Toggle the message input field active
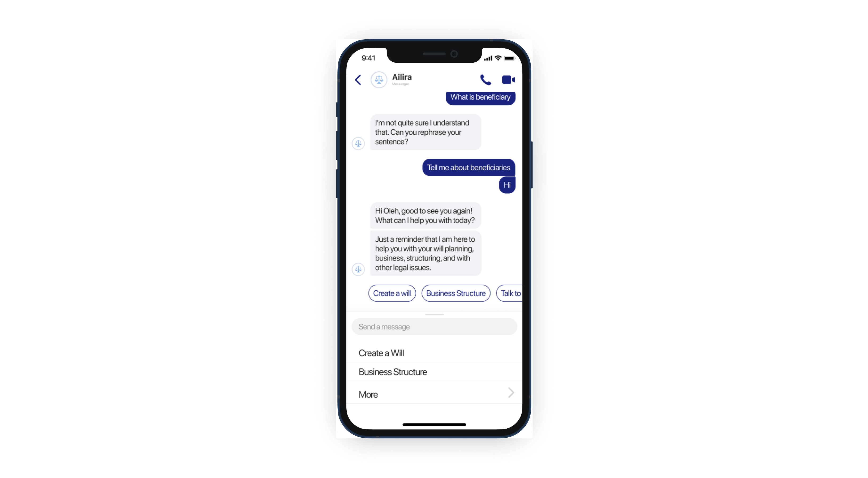This screenshot has width=868, height=478. (x=434, y=327)
